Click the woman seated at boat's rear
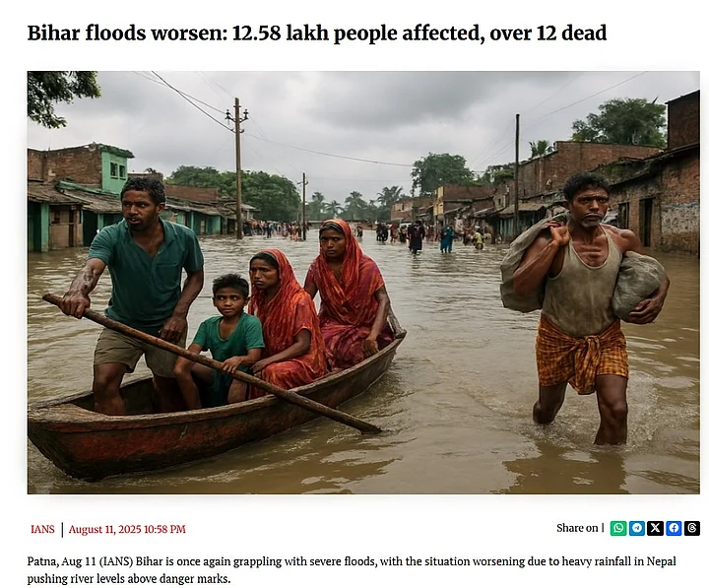709x588 pixels. pyautogui.click(x=351, y=294)
